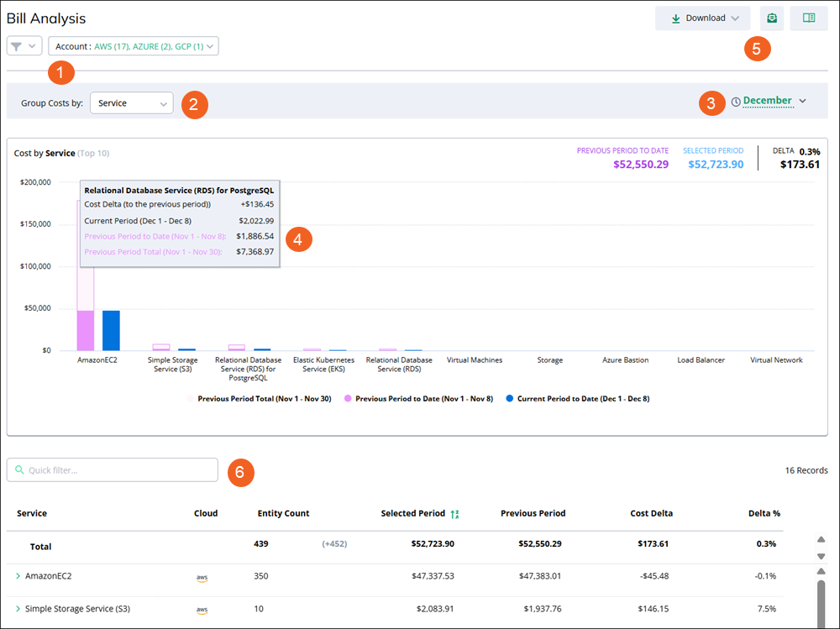Click the Download button
Image resolution: width=840 pixels, height=629 pixels.
pos(702,18)
